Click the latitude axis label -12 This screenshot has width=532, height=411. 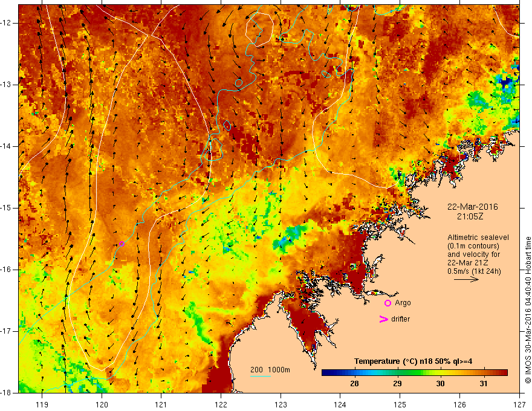[6, 23]
